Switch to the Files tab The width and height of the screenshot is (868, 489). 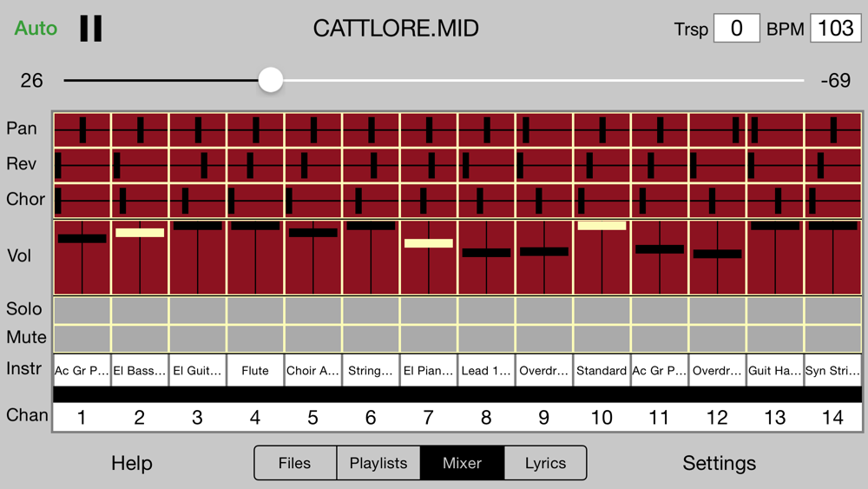pos(295,463)
